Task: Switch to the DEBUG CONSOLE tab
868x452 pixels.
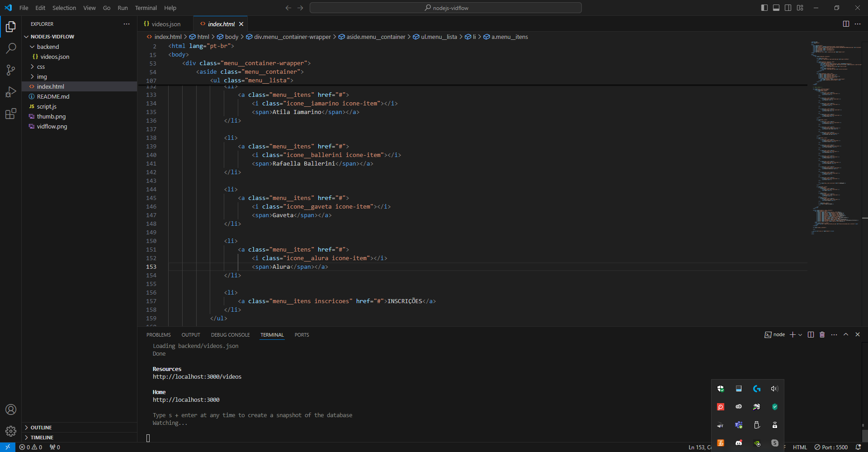Action: point(230,335)
